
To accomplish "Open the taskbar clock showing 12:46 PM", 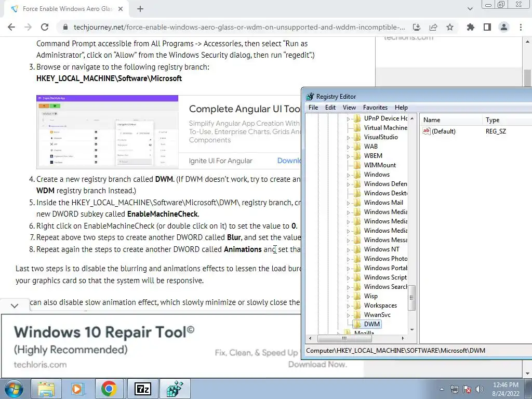I will [x=506, y=389].
